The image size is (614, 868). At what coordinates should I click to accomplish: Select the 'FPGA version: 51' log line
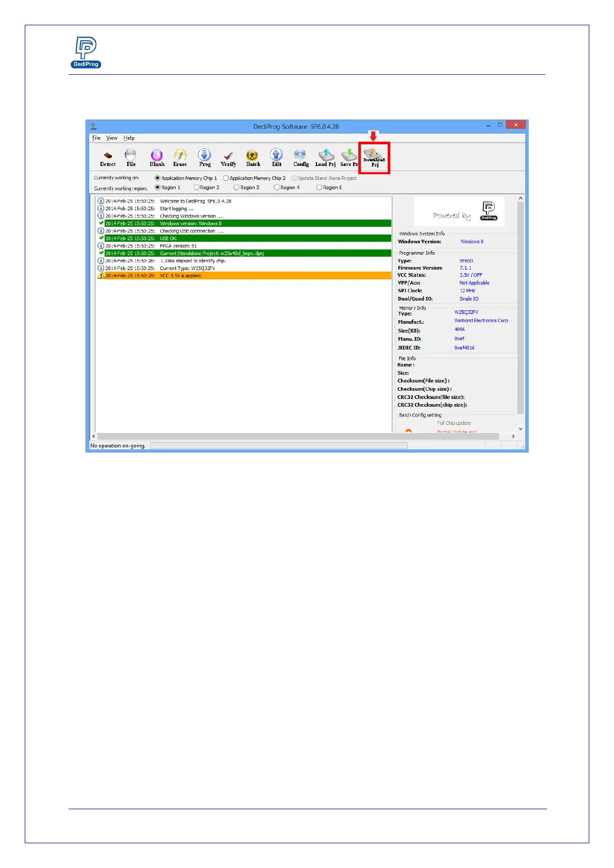(x=244, y=246)
